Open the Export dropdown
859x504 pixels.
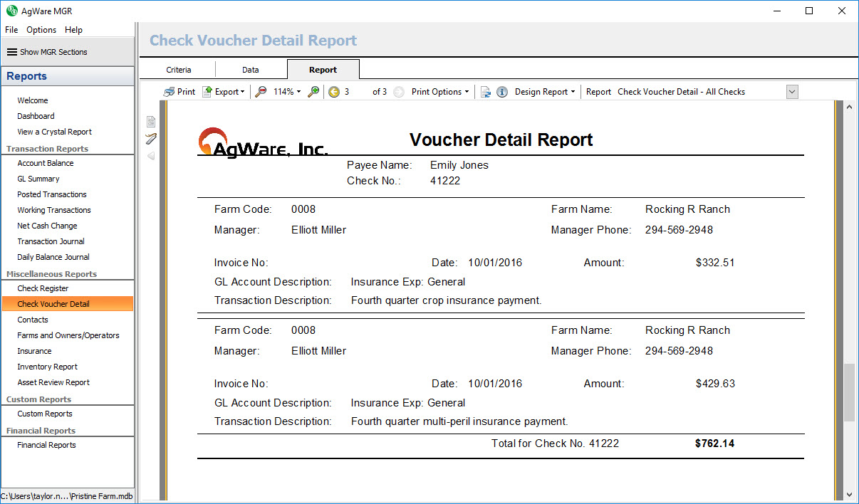click(224, 92)
